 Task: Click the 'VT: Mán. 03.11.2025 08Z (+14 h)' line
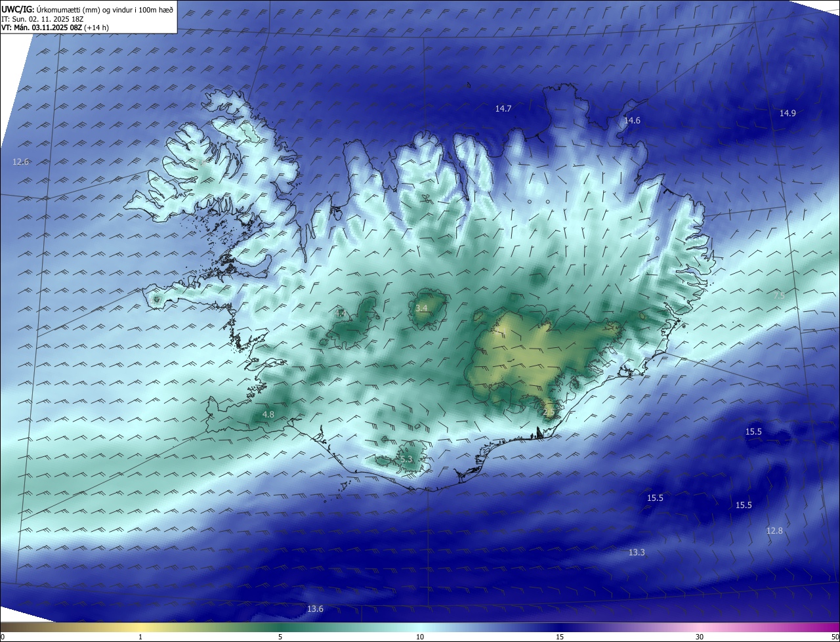coord(55,28)
